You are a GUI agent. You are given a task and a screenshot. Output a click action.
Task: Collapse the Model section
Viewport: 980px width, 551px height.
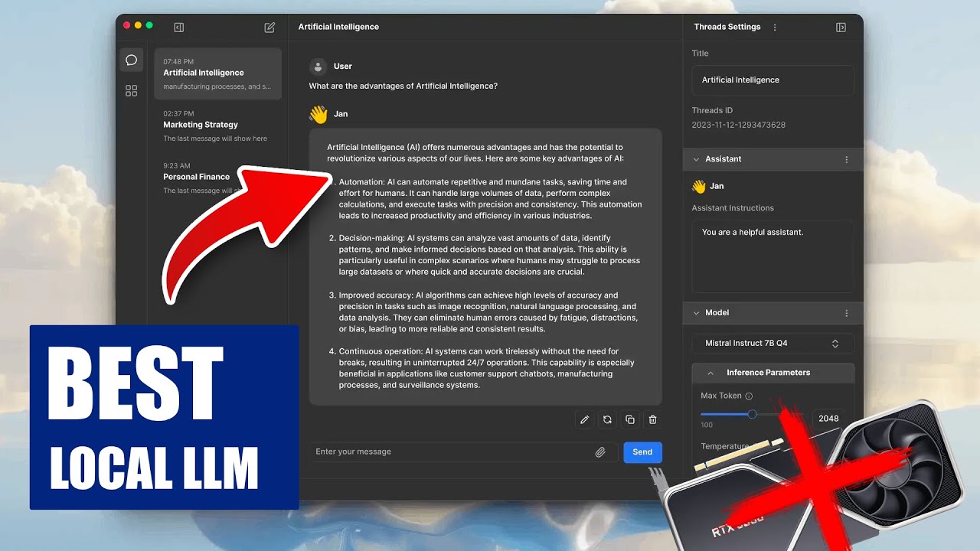tap(696, 313)
